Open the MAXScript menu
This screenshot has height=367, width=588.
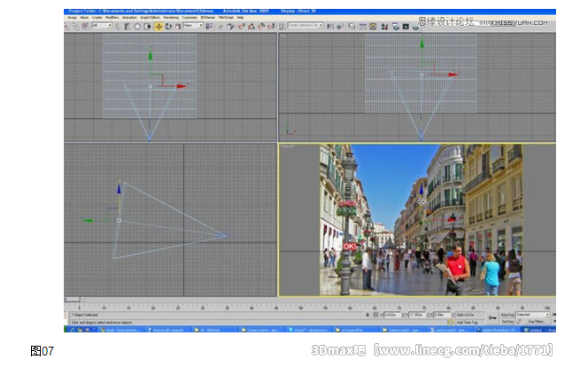point(226,18)
